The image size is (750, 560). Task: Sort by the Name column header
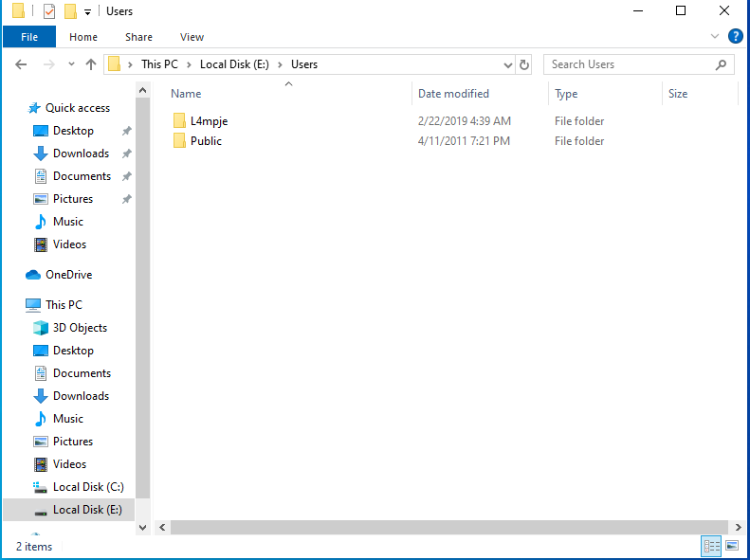coord(186,94)
